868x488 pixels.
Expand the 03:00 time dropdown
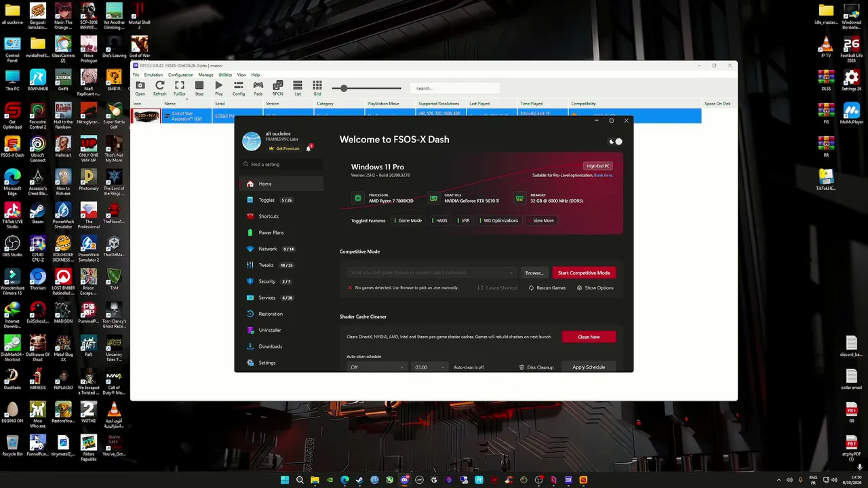pos(430,367)
